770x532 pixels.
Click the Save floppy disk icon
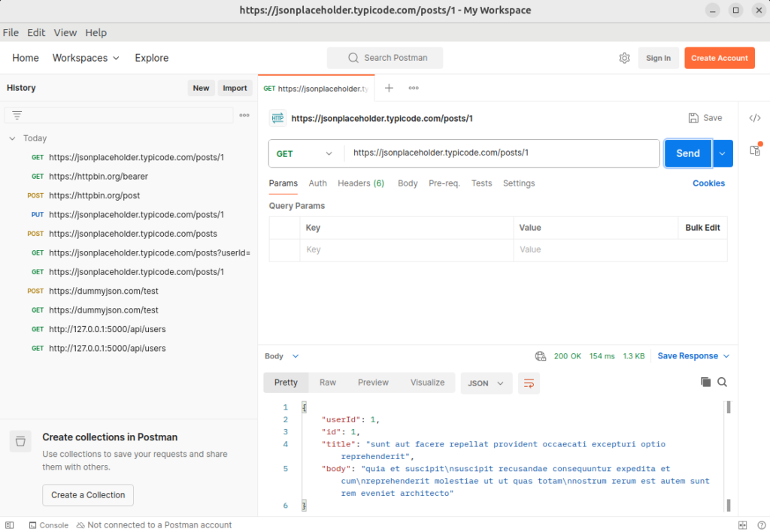(693, 118)
